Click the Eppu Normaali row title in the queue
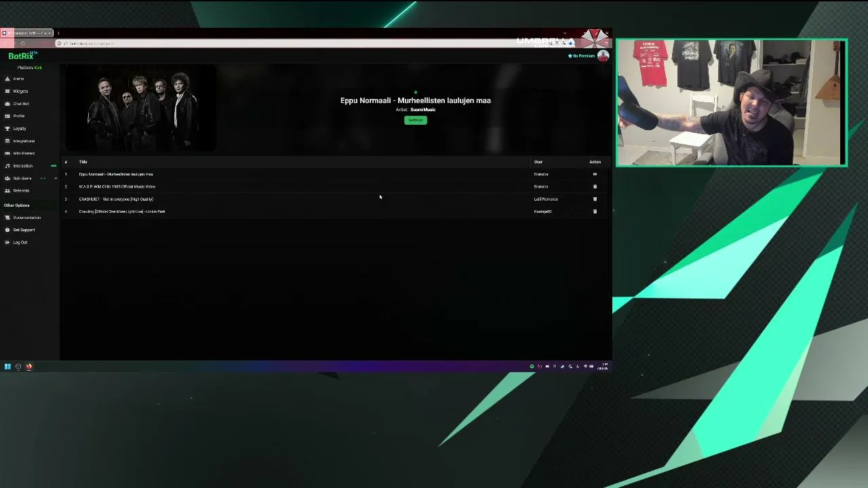Viewport: 868px width, 488px height. 116,174
